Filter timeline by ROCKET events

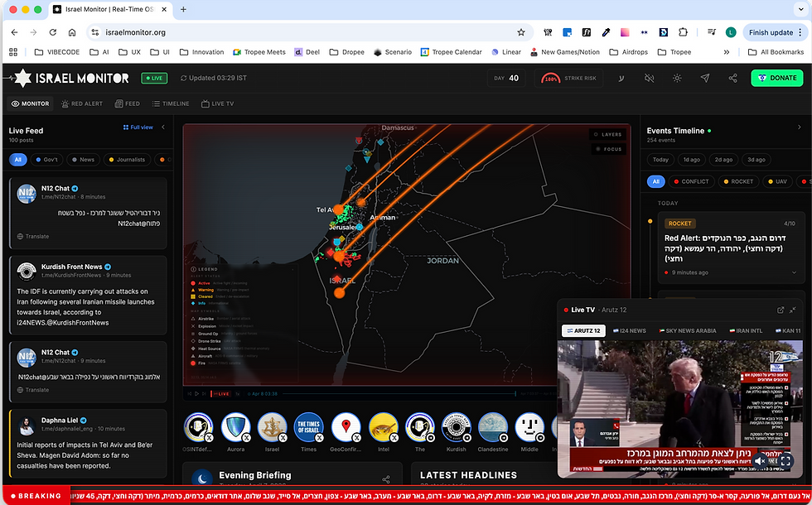(x=738, y=181)
